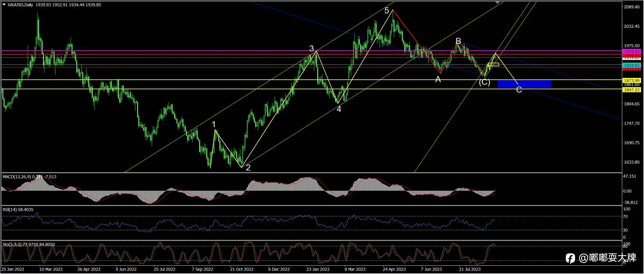Click the 23 Jan 2023 date label
This screenshot has width=644, height=274.
tap(318, 269)
